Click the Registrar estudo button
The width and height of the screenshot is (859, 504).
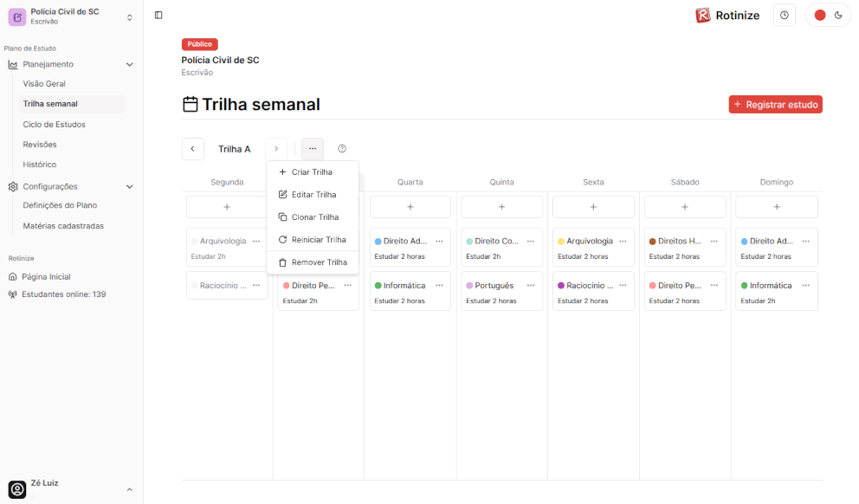(775, 105)
